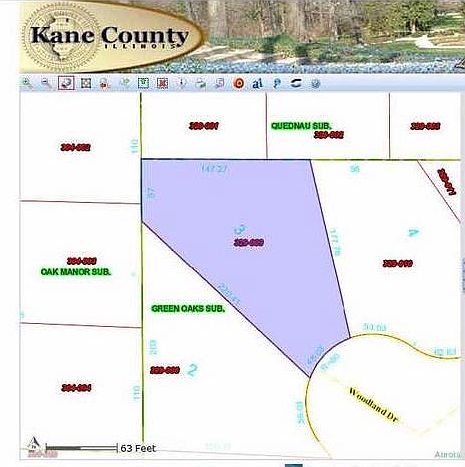Click the blue 'ai' text label tool
This screenshot has height=467, width=465.
coord(257,83)
